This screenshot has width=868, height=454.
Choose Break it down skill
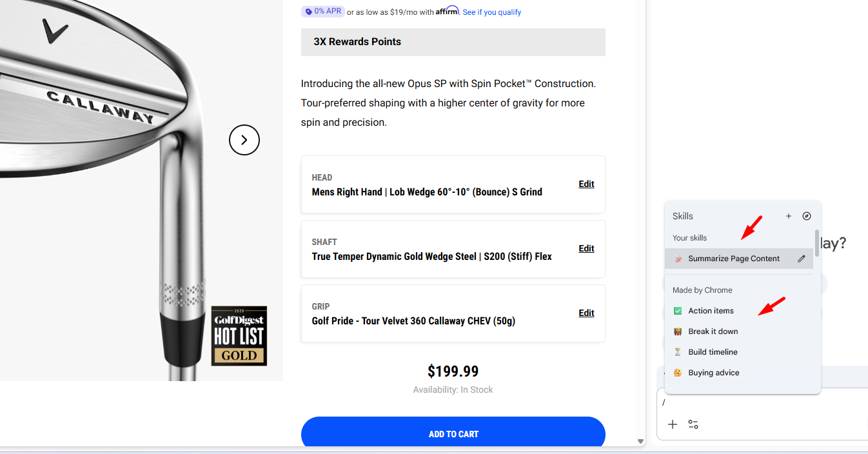[x=713, y=331]
